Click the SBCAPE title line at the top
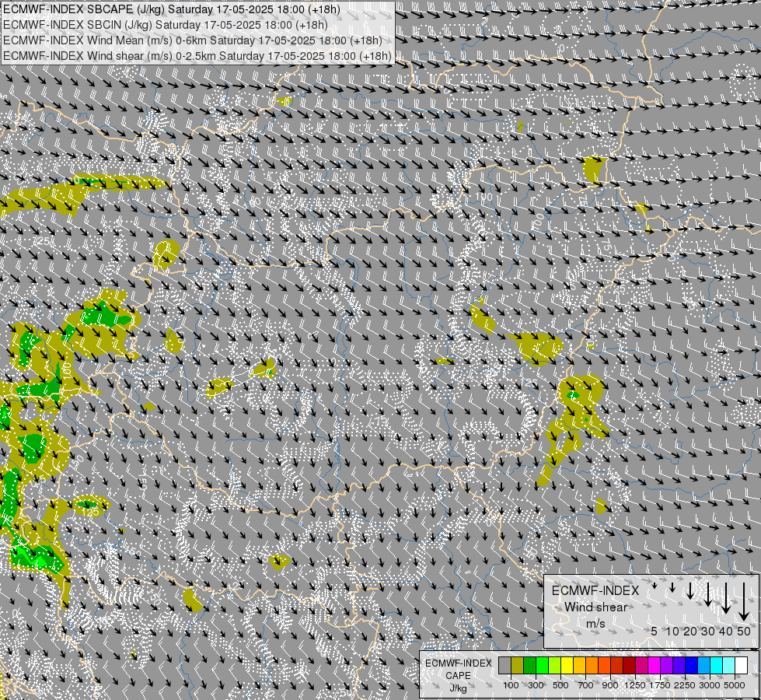The height and width of the screenshot is (700, 761). pos(171,9)
